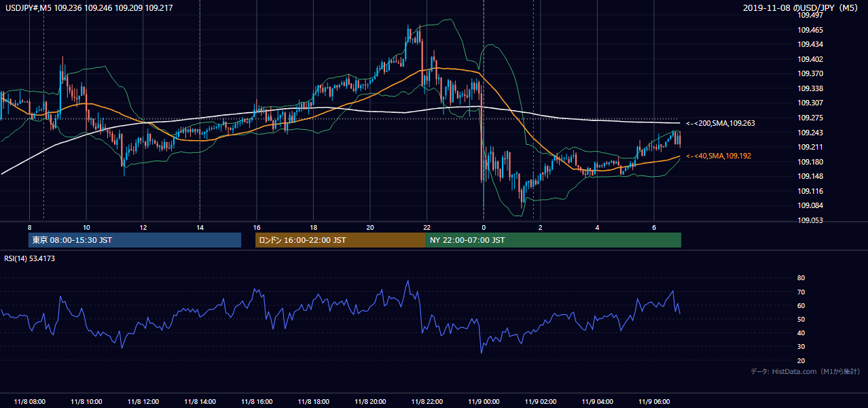Select the 東京 08:00-15:30 JST session bar
868x408 pixels.
[x=134, y=240]
